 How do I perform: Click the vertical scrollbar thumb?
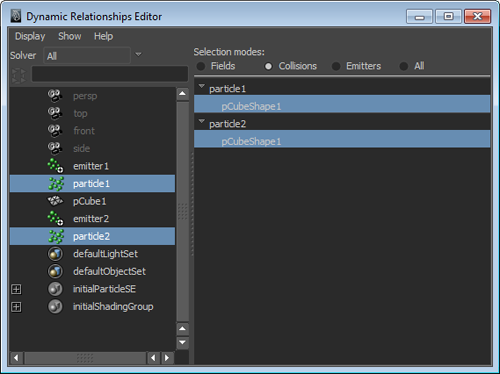click(x=182, y=211)
